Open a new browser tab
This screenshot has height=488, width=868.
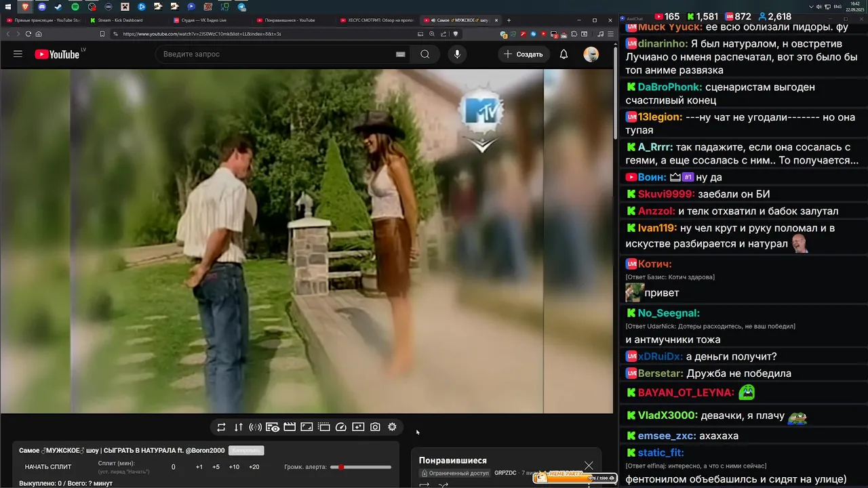click(509, 20)
